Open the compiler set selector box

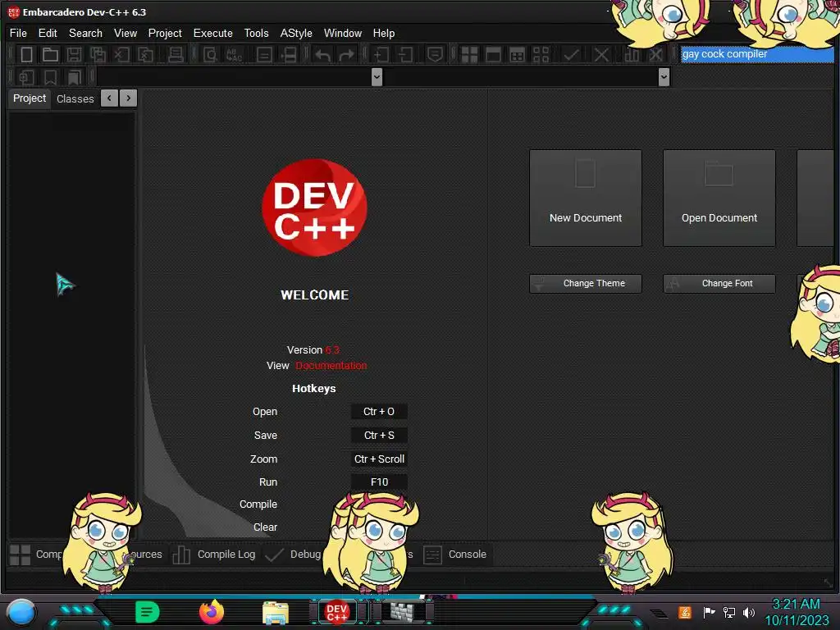point(757,54)
